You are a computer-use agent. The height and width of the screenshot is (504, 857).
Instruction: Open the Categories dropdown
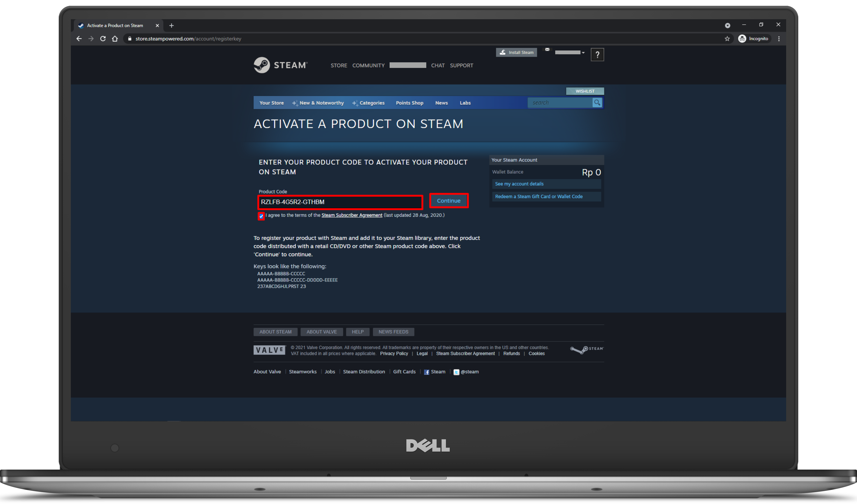tap(372, 103)
